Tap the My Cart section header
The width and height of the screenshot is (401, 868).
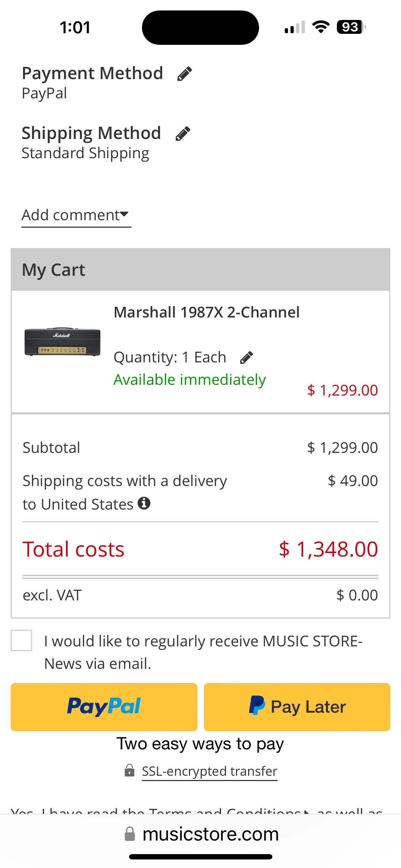point(200,270)
